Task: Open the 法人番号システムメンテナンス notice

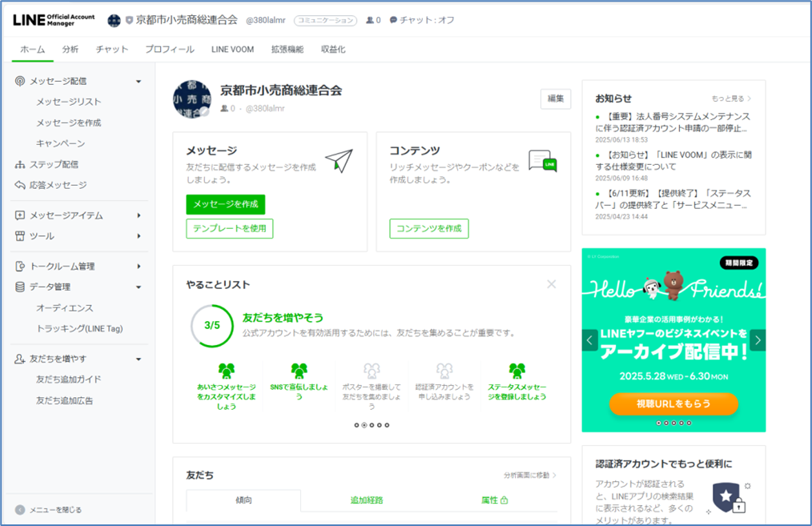Action: (673, 122)
